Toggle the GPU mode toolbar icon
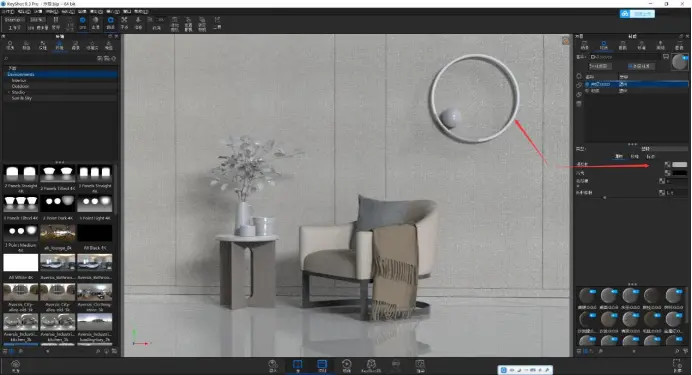The image size is (692, 375). point(83,23)
